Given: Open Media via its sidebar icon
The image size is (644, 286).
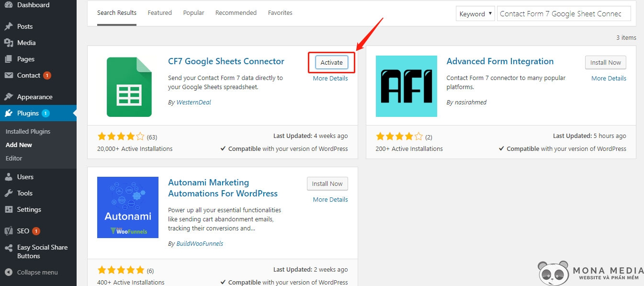Looking at the screenshot, I should pyautogui.click(x=9, y=43).
